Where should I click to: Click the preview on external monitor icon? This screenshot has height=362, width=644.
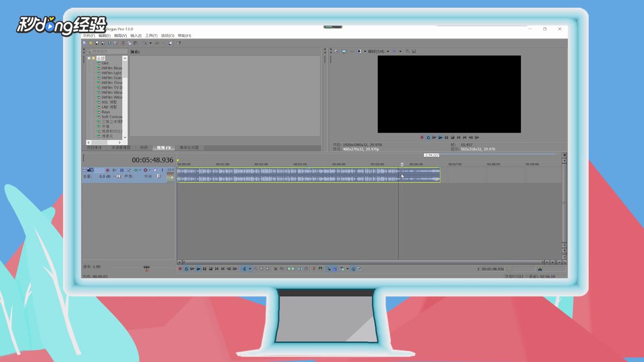(344, 51)
